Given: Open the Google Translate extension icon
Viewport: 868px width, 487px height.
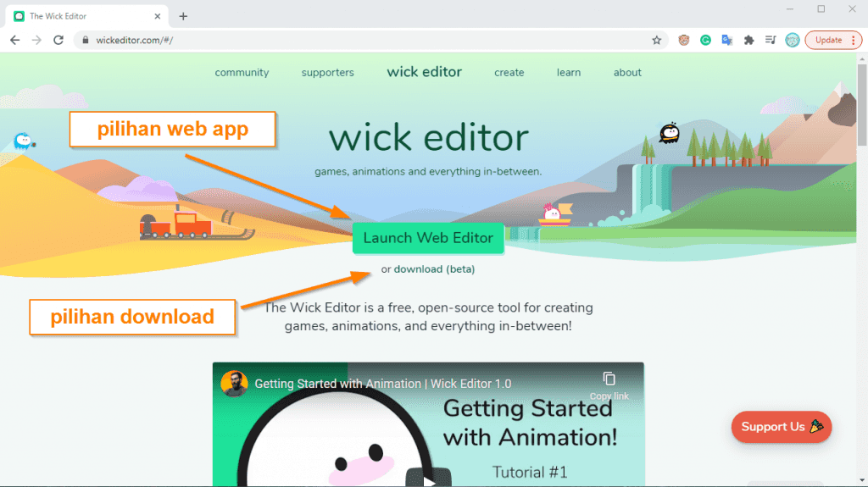Looking at the screenshot, I should 726,40.
